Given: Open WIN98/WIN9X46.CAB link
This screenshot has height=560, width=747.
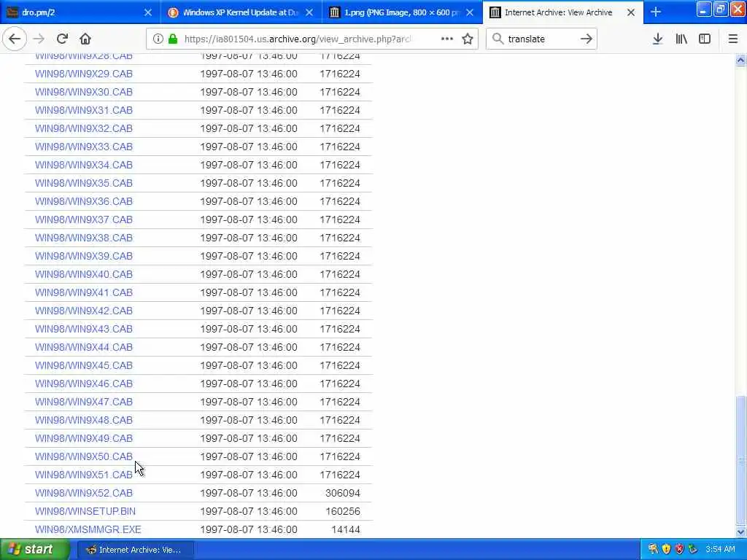Looking at the screenshot, I should point(83,384).
